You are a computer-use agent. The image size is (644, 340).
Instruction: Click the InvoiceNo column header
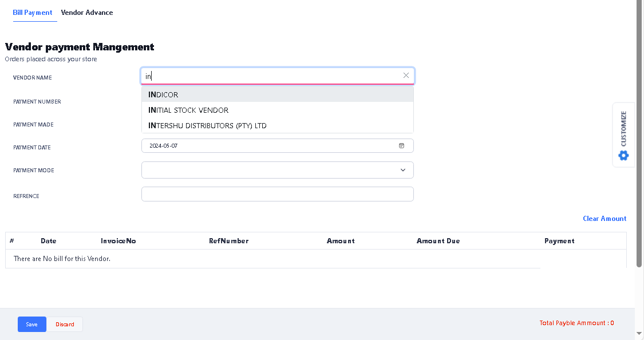[118, 241]
